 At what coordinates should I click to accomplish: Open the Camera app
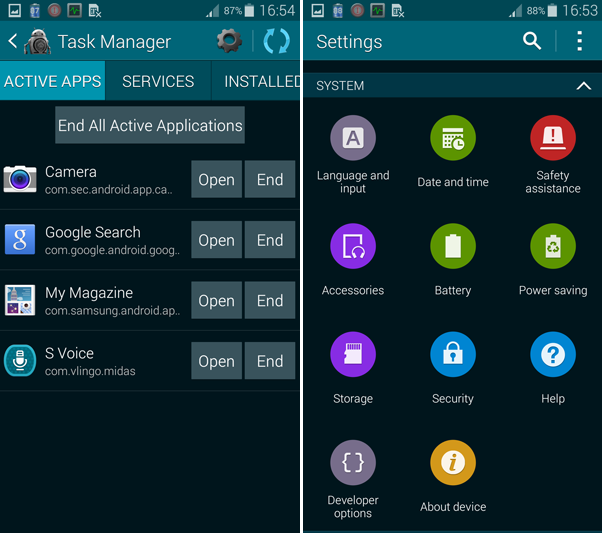217,179
